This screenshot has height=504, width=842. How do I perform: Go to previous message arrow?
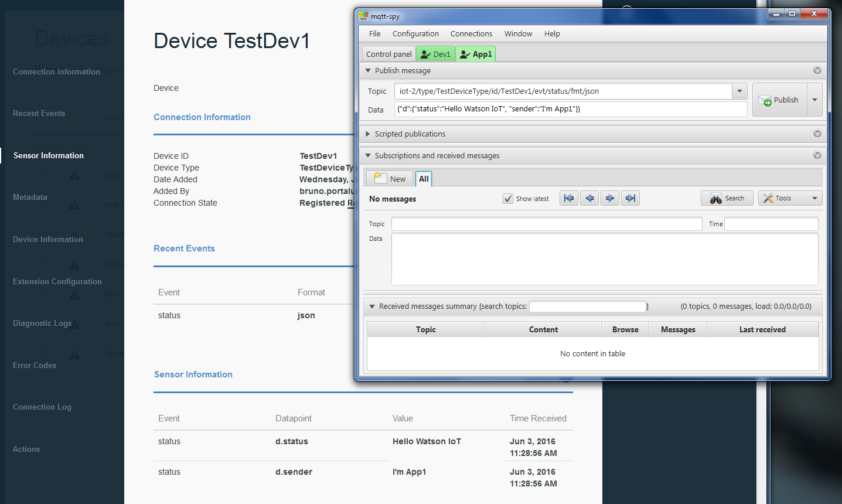589,198
